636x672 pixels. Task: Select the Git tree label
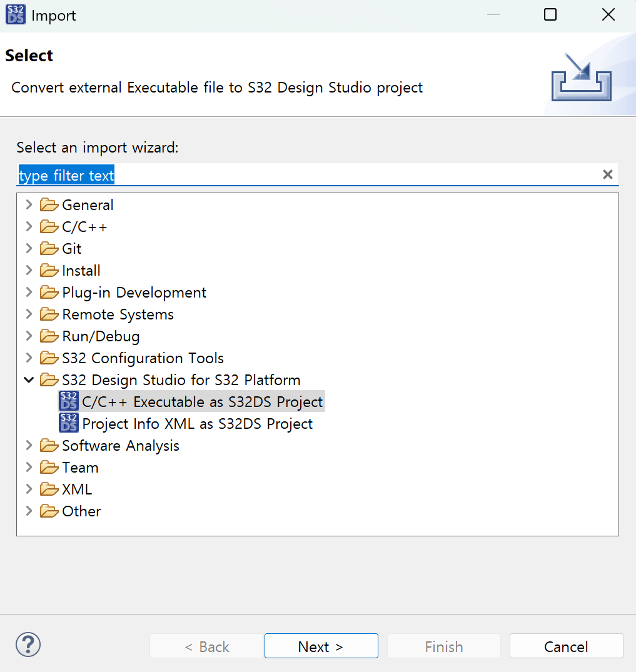72,249
